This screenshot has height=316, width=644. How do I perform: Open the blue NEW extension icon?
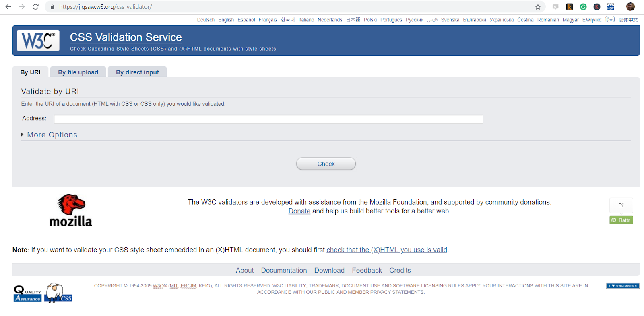point(611,7)
